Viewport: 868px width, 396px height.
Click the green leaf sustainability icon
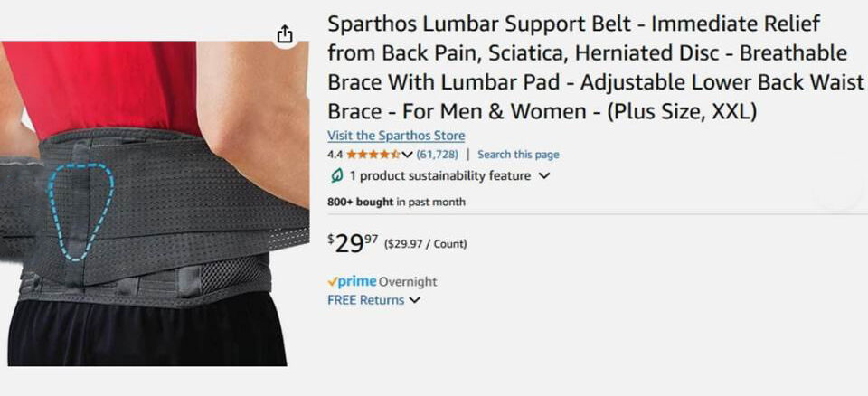[x=335, y=176]
